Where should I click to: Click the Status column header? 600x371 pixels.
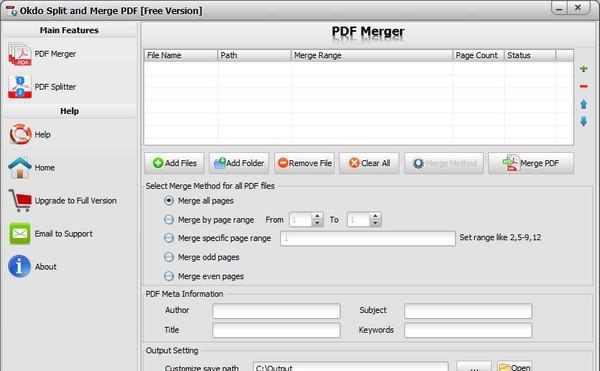point(530,55)
